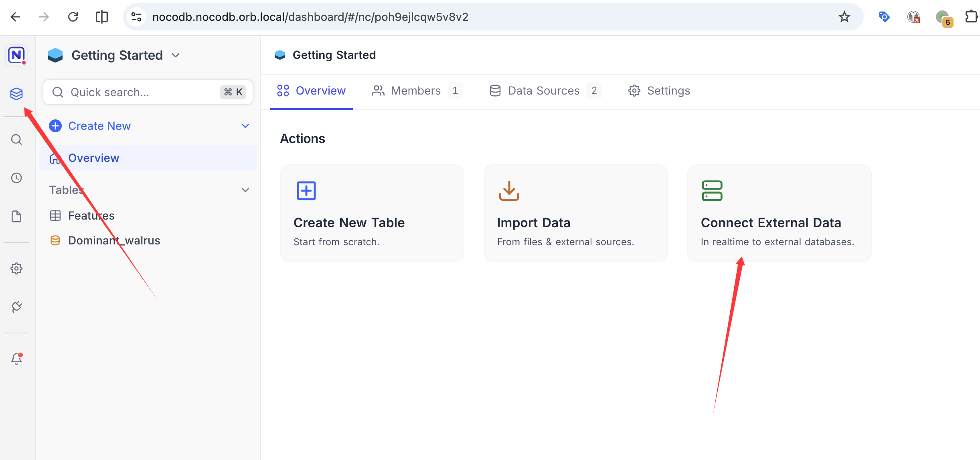Bookmark page with the star icon
The width and height of the screenshot is (980, 460).
844,17
